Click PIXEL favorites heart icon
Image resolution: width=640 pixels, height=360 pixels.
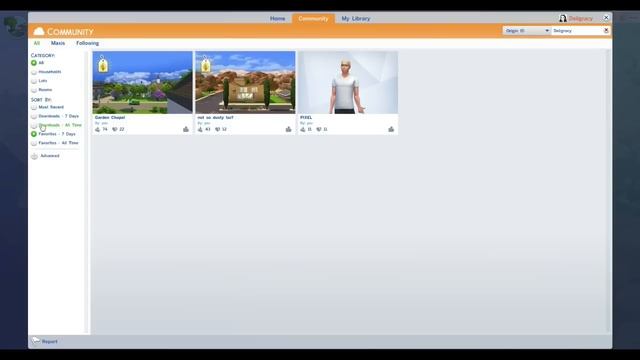click(319, 129)
